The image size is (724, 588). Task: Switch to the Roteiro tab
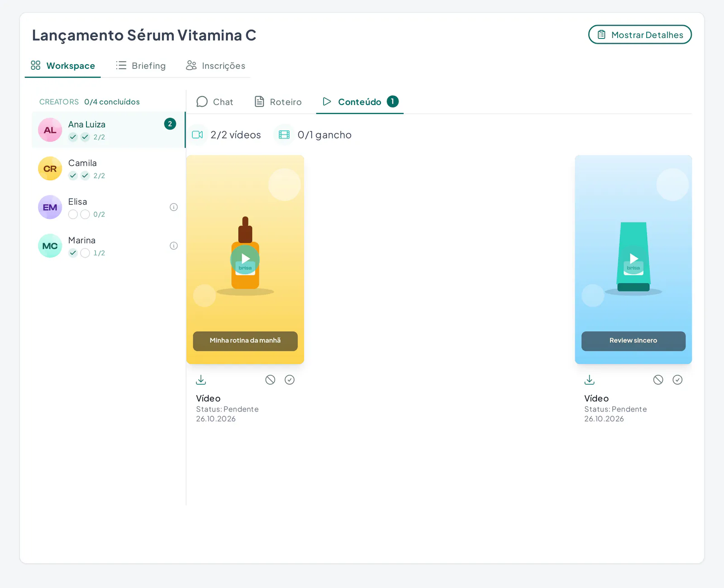click(278, 102)
